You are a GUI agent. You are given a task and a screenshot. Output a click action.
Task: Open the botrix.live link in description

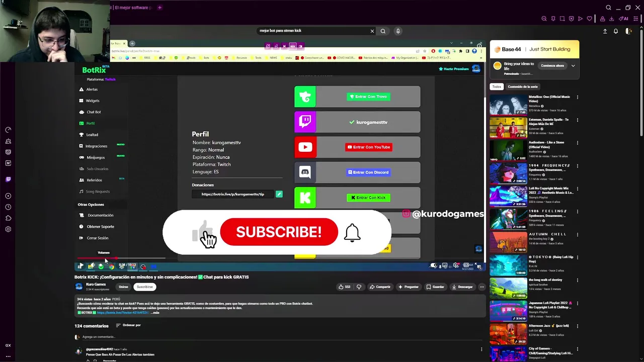[x=123, y=313]
